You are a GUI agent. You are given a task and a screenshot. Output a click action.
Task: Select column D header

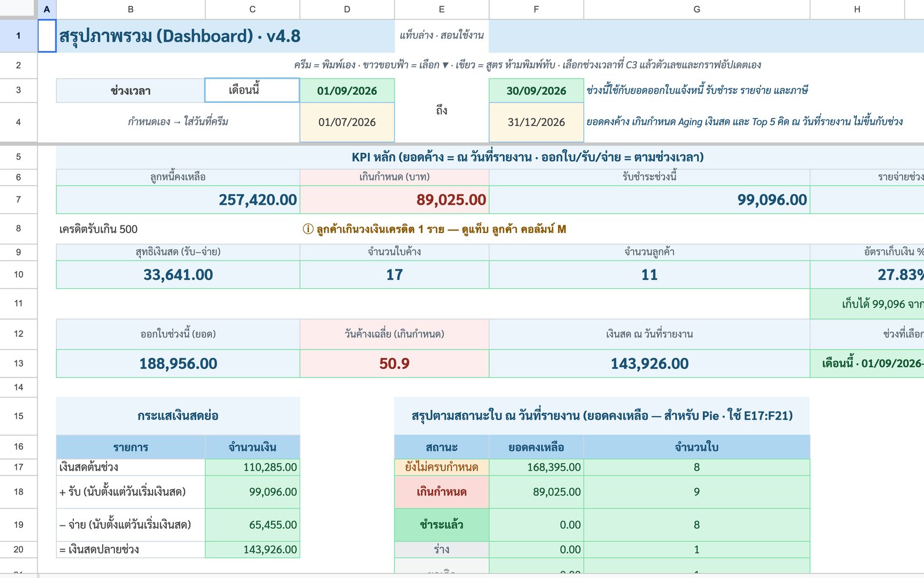coord(347,9)
